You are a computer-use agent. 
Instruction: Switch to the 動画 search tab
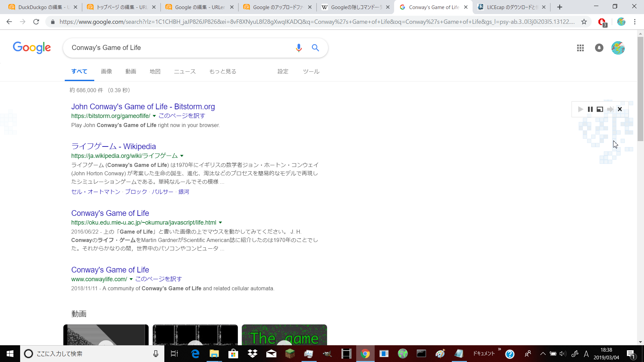(131, 71)
